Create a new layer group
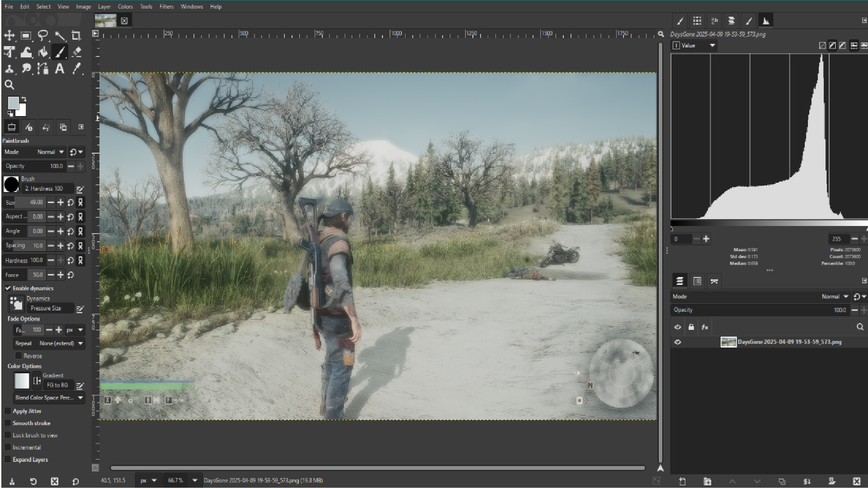The width and height of the screenshot is (868, 488). coord(708,481)
